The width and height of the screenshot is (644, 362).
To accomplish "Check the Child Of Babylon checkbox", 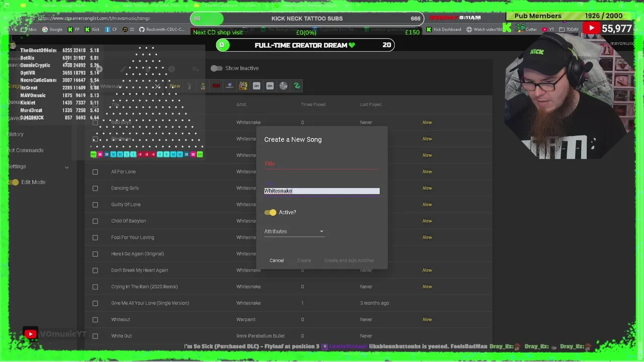I will (95, 221).
